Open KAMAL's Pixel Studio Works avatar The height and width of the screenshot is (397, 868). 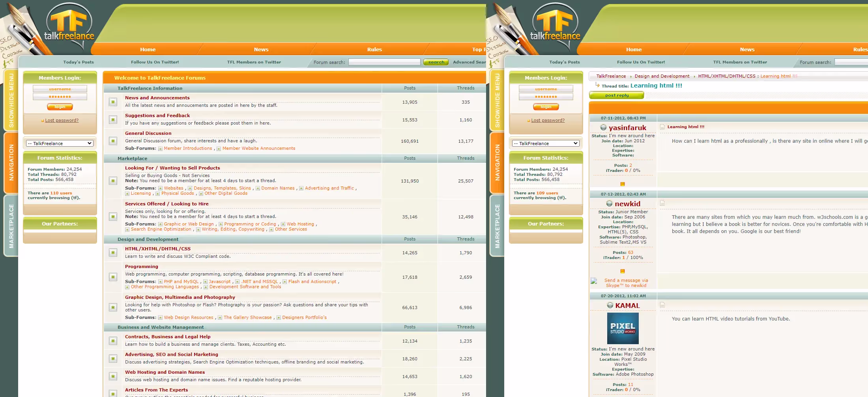click(x=623, y=328)
